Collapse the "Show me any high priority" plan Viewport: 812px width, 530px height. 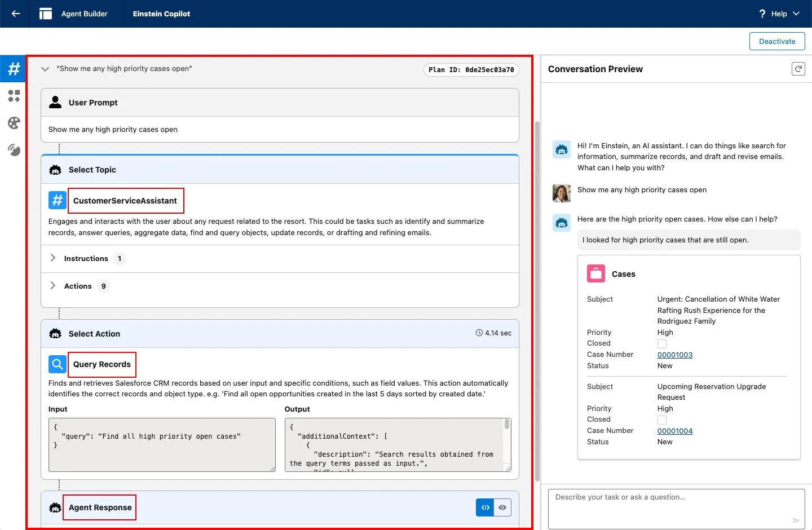(45, 69)
